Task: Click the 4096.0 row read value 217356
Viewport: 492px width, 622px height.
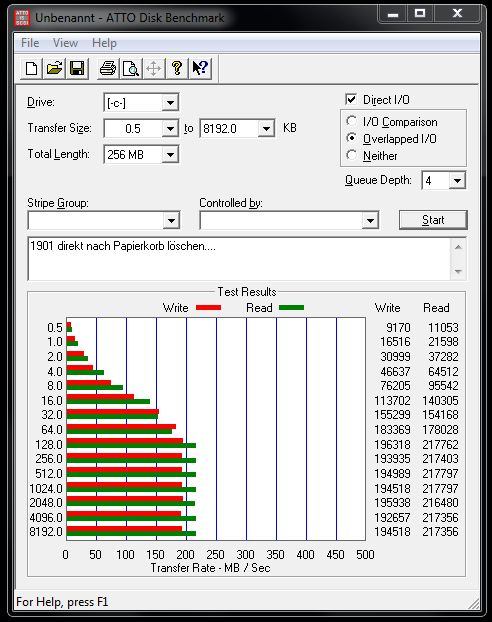Action: tap(440, 517)
